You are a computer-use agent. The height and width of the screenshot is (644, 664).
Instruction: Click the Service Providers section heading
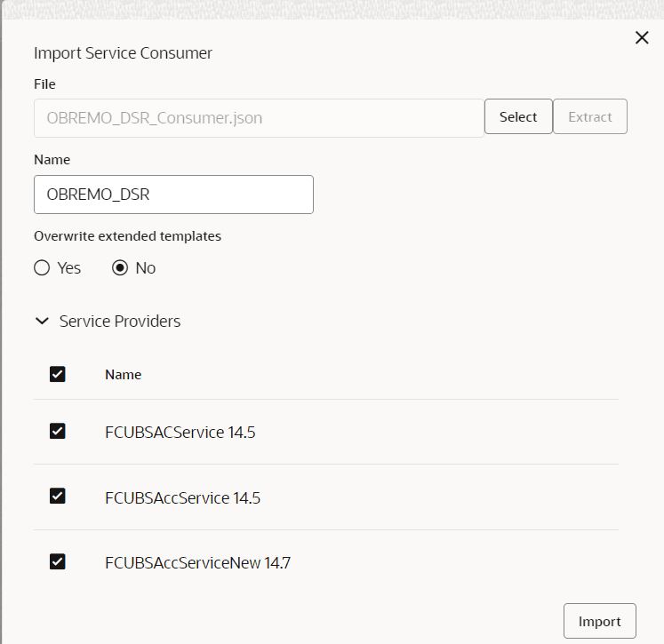pos(120,322)
